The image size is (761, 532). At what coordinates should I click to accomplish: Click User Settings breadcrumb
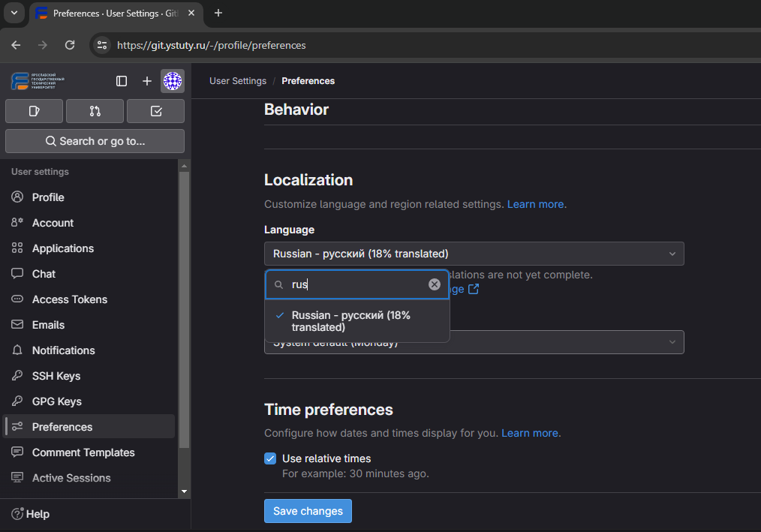238,81
